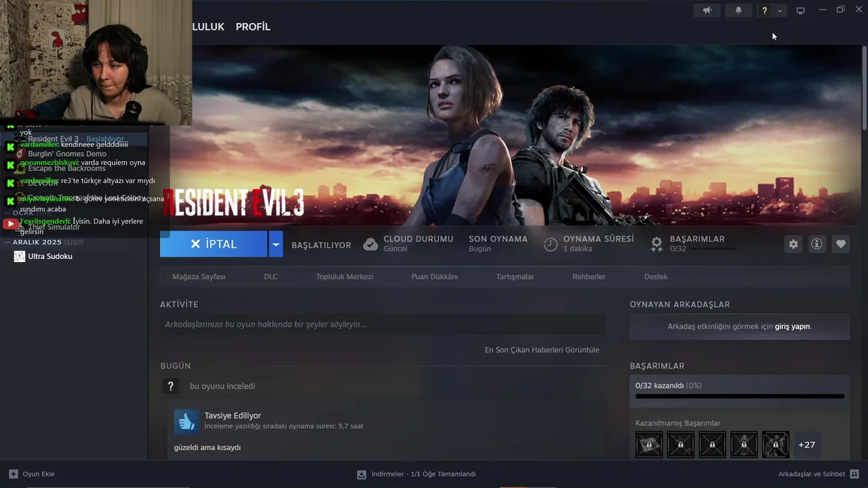Click the achievements progress bar
Viewport: 868px width, 488px height.
pos(740,396)
